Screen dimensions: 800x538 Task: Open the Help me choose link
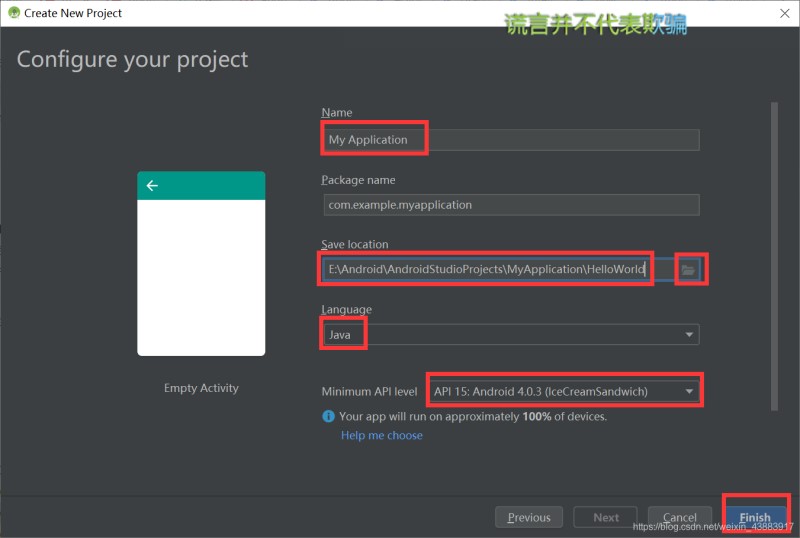(382, 435)
